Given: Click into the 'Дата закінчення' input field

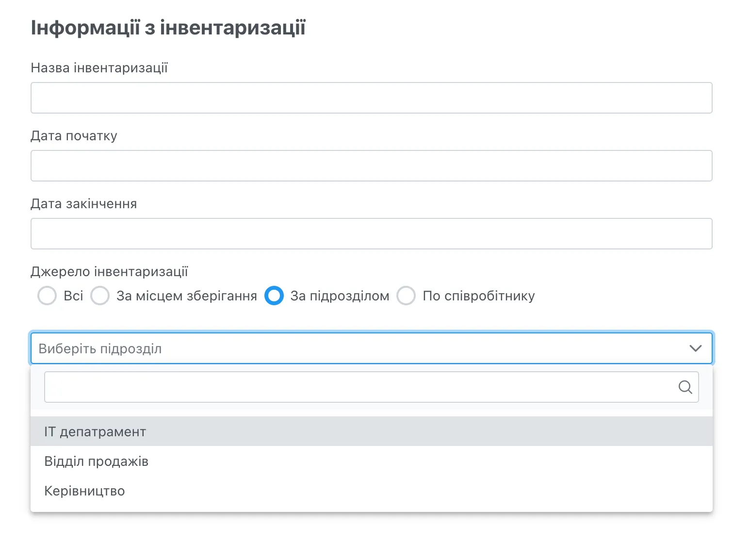Looking at the screenshot, I should [x=371, y=234].
